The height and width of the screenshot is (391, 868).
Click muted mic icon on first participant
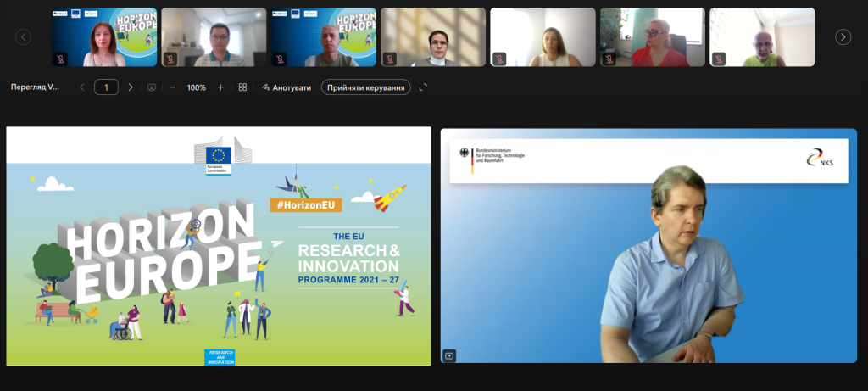tap(60, 59)
